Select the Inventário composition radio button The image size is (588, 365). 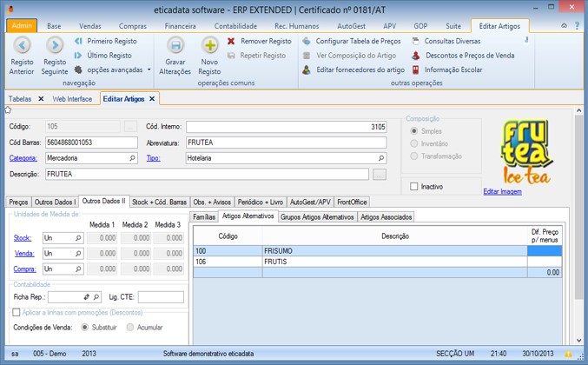[x=414, y=143]
